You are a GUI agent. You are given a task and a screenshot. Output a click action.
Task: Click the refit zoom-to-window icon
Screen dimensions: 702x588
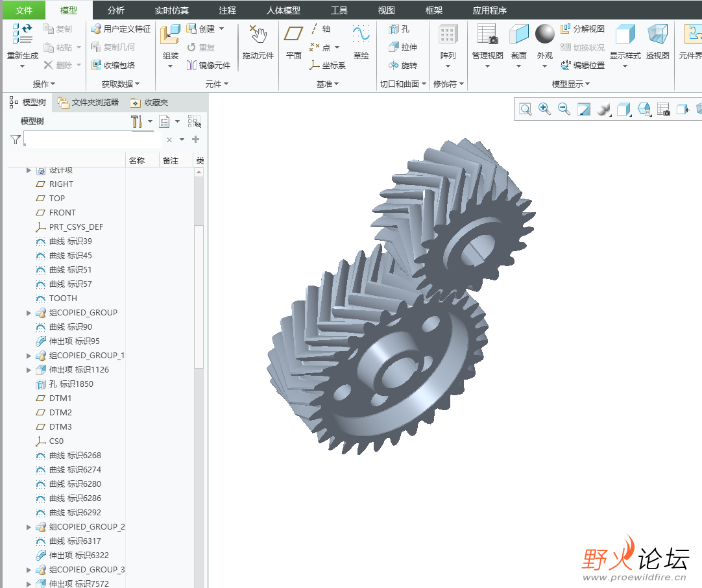pyautogui.click(x=525, y=110)
